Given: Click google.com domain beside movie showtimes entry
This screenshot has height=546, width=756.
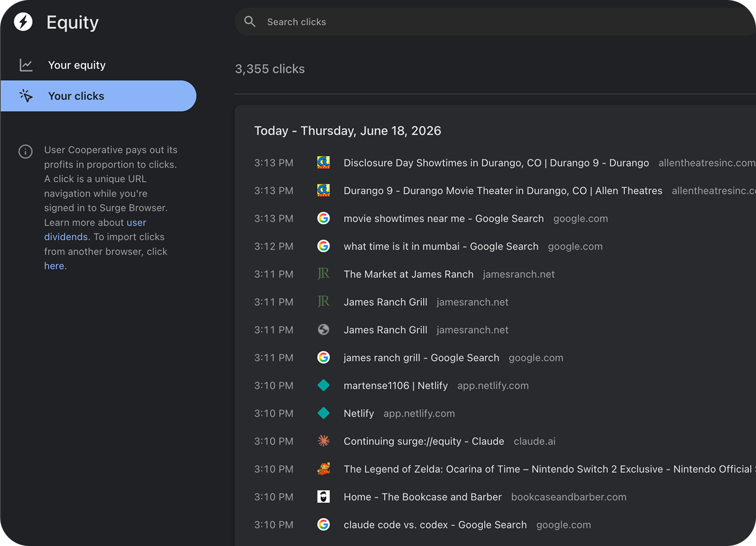Looking at the screenshot, I should (580, 219).
